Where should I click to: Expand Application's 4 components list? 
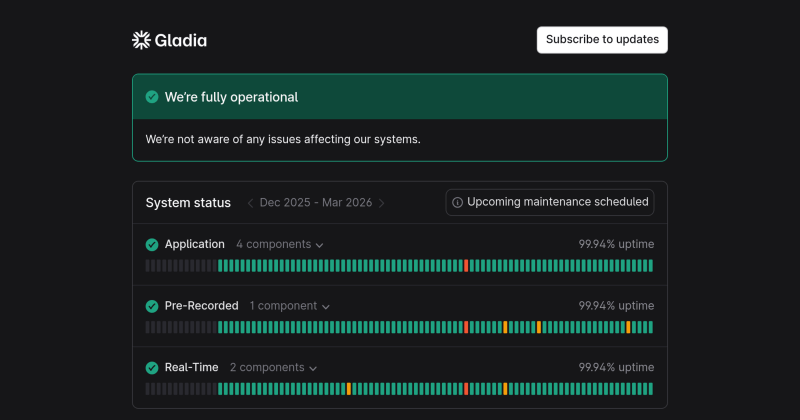pos(280,244)
